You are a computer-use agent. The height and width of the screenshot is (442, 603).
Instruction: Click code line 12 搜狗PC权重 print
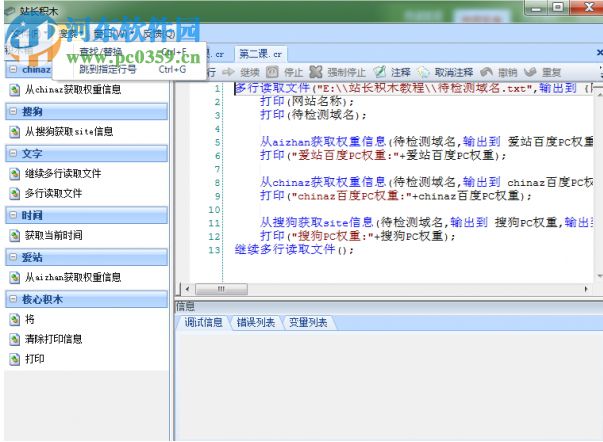[x=358, y=236]
